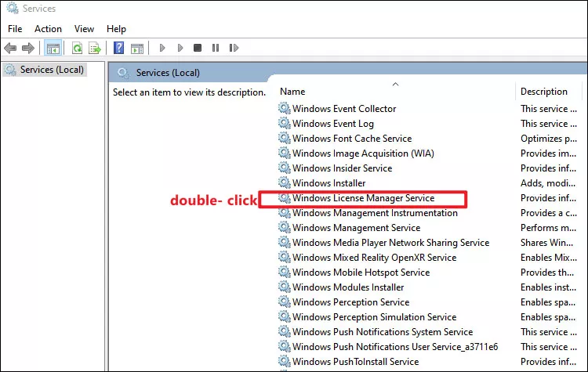Click the Refresh toolbar icon
This screenshot has height=372, width=588.
(78, 48)
